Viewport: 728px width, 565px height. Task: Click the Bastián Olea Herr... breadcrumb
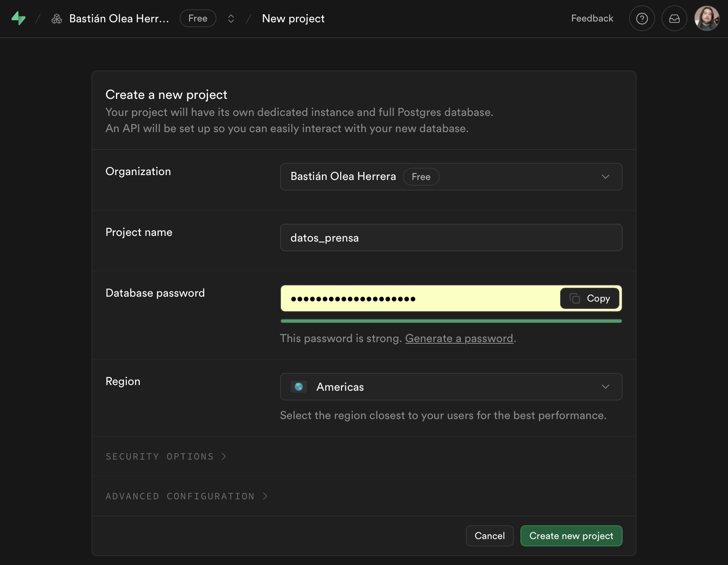[119, 19]
